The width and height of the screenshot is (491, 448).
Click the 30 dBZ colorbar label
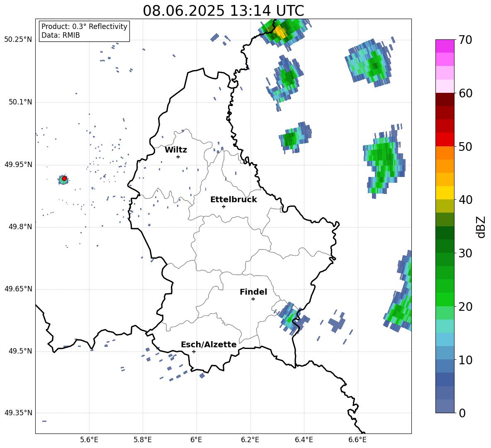pos(465,253)
